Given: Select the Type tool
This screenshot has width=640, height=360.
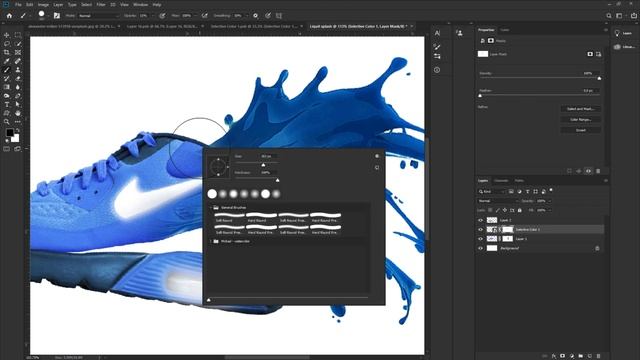Looking at the screenshot, I should pos(7,104).
